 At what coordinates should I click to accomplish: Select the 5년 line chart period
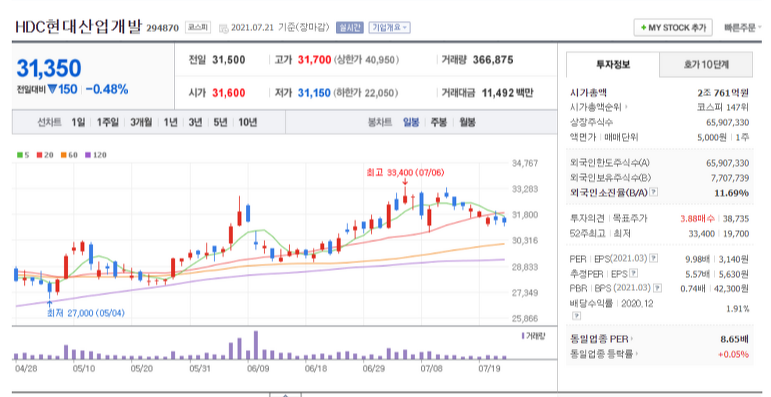(220, 122)
